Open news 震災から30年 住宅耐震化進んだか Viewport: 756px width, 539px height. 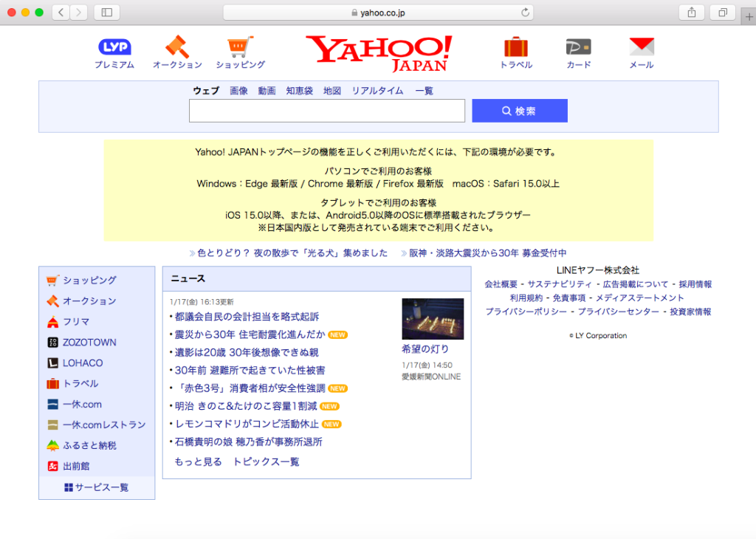click(250, 334)
